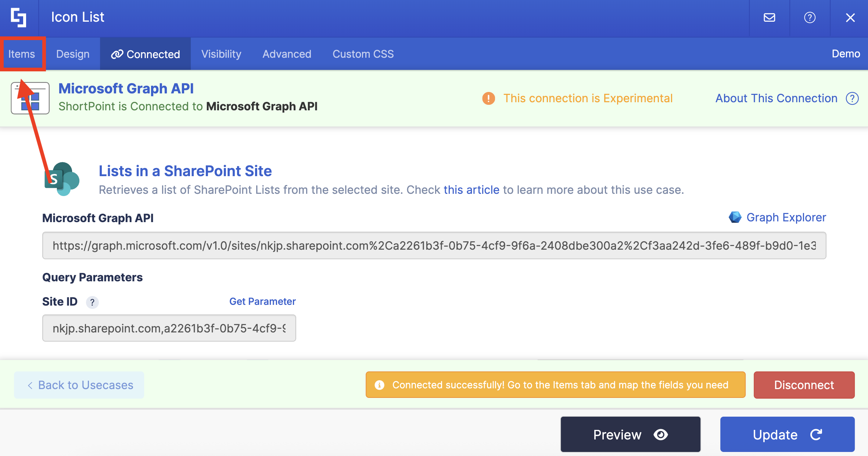The width and height of the screenshot is (868, 456).
Task: Open the Design tab
Action: [73, 54]
